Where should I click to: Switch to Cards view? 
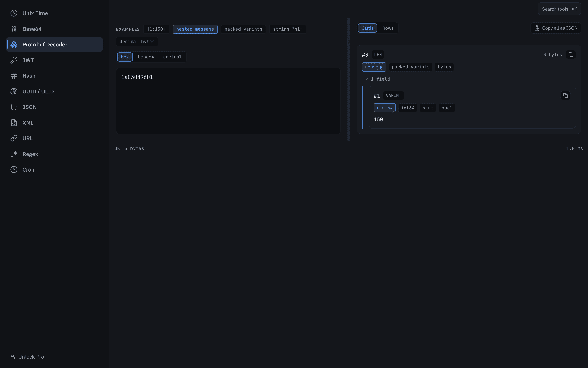click(367, 28)
